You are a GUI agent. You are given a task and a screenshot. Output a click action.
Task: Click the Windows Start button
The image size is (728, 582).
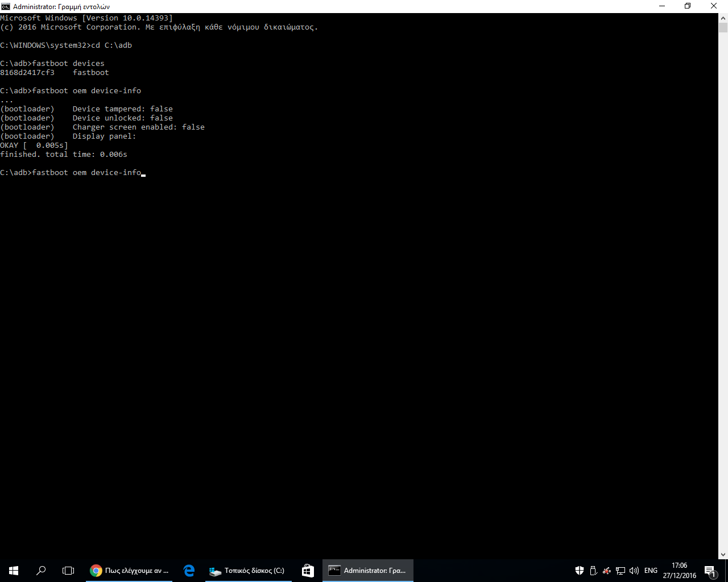14,570
